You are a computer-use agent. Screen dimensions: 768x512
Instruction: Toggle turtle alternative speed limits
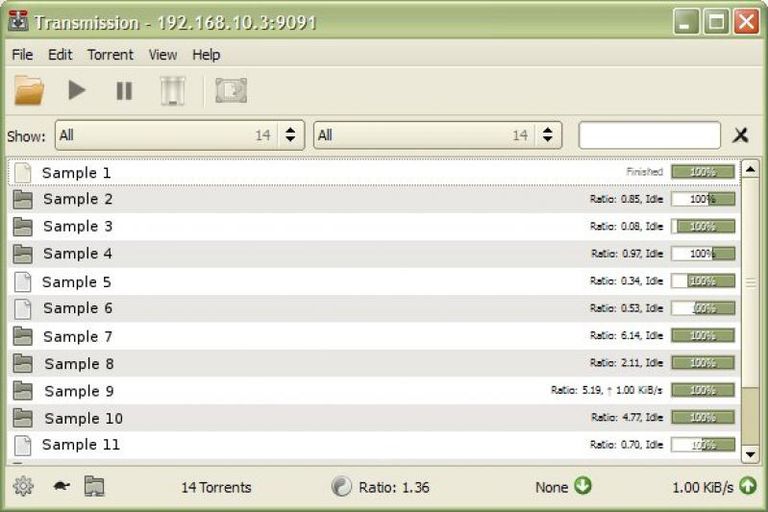[x=61, y=486]
